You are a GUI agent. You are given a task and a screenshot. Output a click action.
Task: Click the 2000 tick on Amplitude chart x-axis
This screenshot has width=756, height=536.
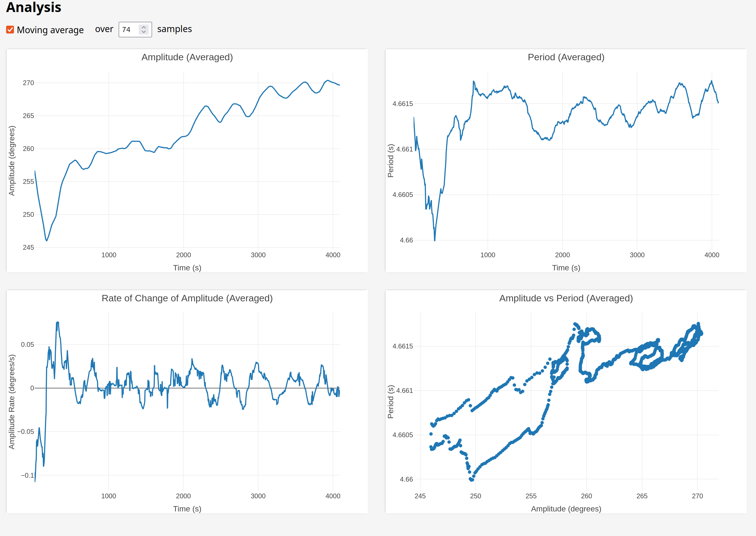click(x=184, y=255)
